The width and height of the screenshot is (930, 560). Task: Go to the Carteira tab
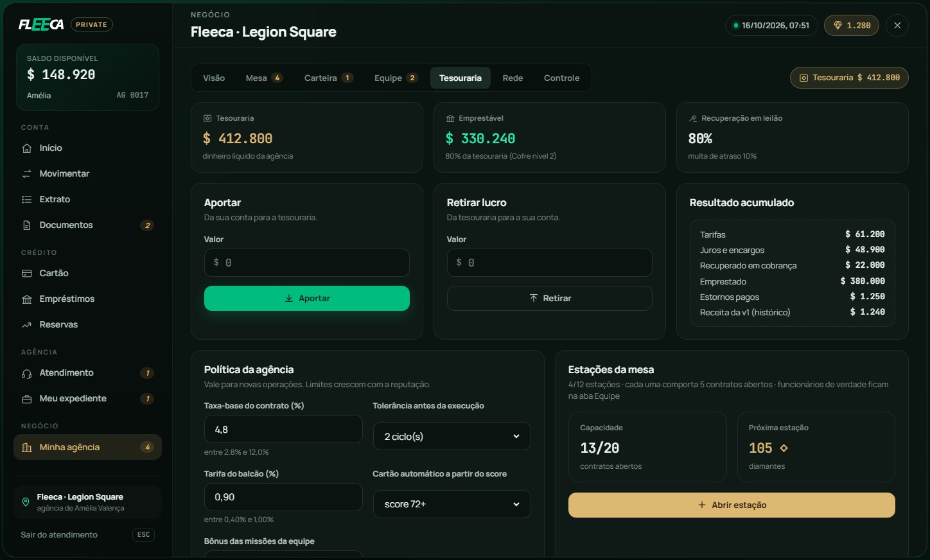(x=329, y=78)
